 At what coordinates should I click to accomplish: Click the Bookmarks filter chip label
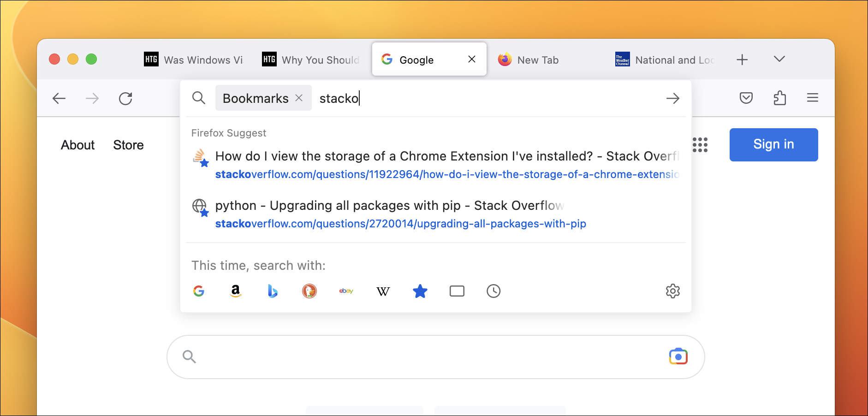(x=256, y=98)
